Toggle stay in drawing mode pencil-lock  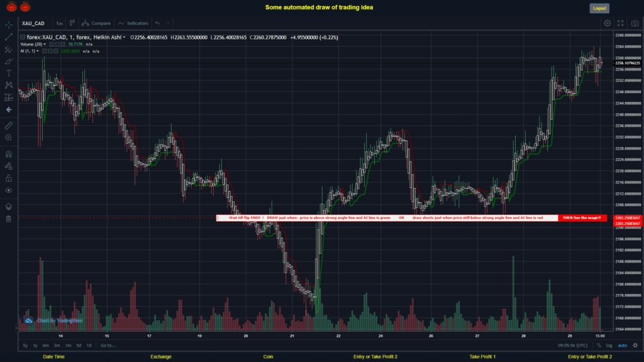9,166
